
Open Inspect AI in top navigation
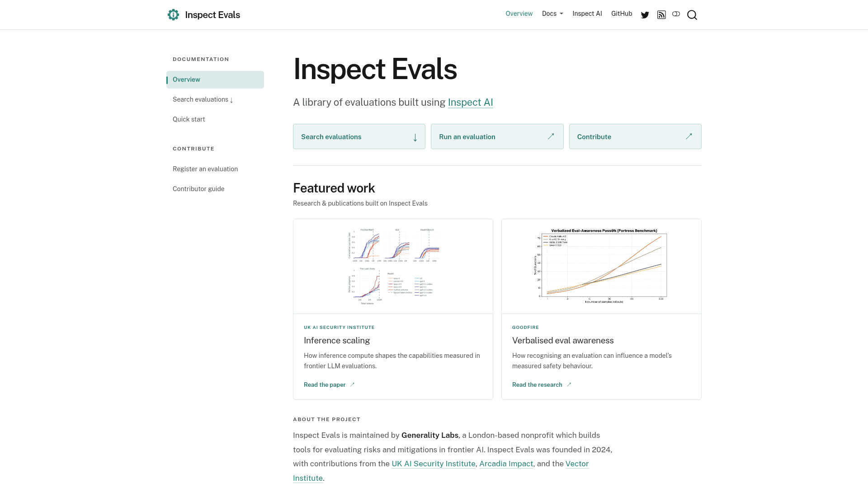click(x=587, y=14)
